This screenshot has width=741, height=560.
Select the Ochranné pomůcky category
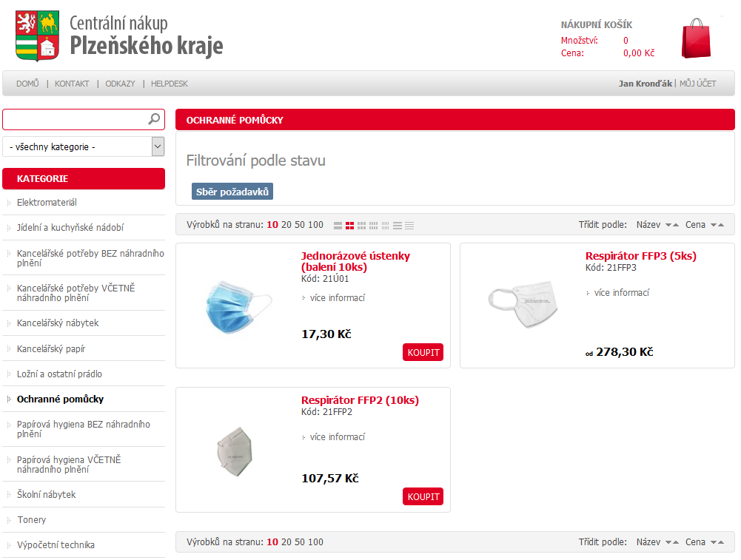[x=60, y=399]
